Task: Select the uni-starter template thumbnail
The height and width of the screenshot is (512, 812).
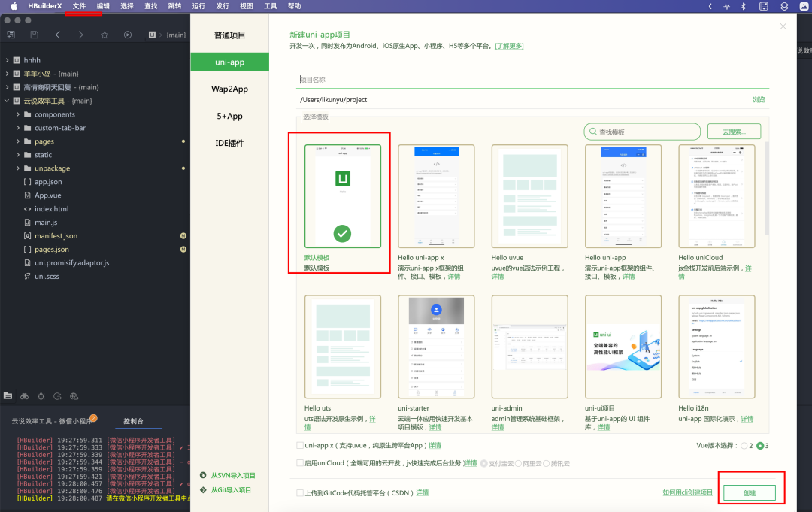Action: coord(436,347)
